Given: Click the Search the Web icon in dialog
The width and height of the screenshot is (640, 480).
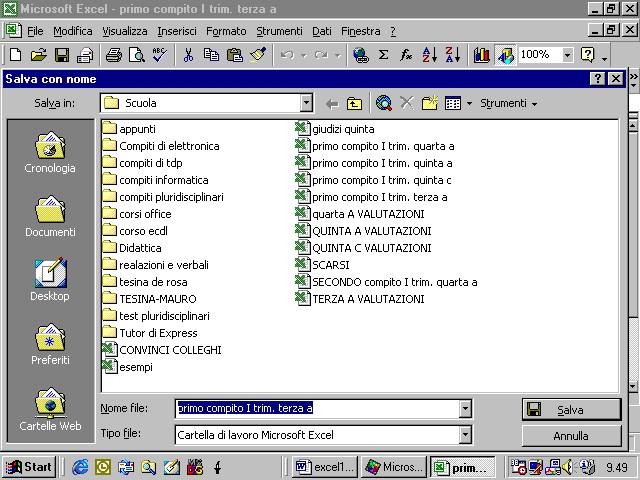Looking at the screenshot, I should [384, 104].
